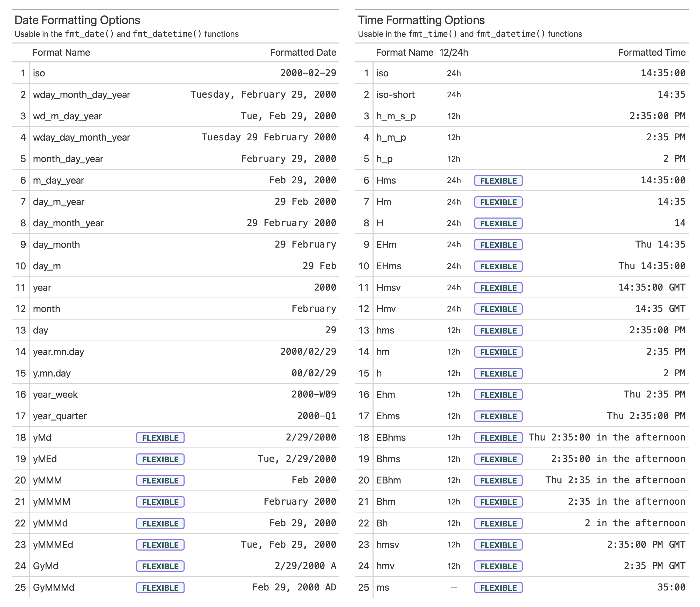700x607 pixels.
Task: Click the FLEXIBLE badge on the Hms row
Action: pos(498,180)
